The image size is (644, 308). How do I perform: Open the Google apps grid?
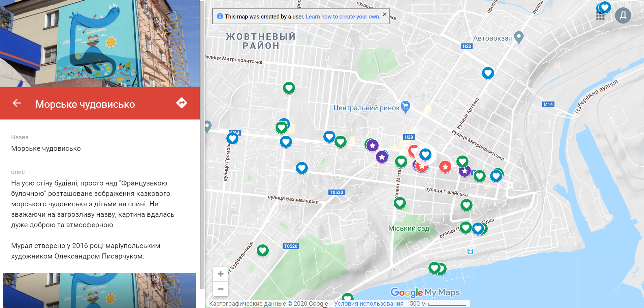600,16
